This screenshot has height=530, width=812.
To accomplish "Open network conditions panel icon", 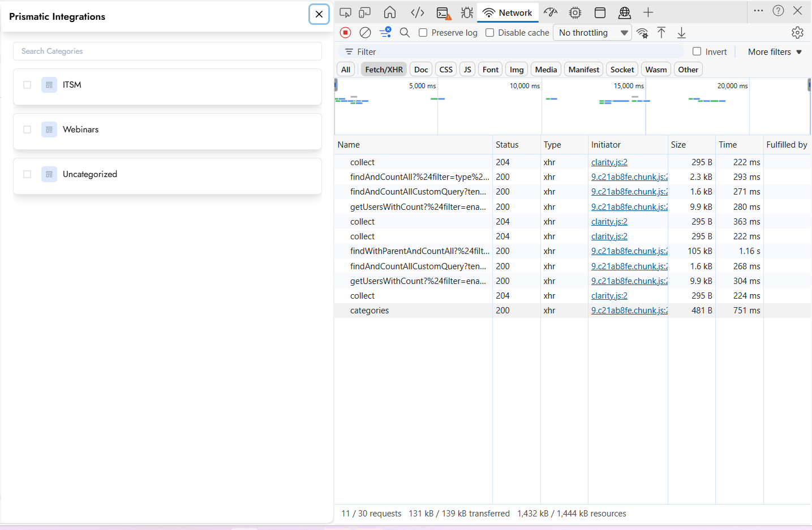I will pyautogui.click(x=642, y=33).
